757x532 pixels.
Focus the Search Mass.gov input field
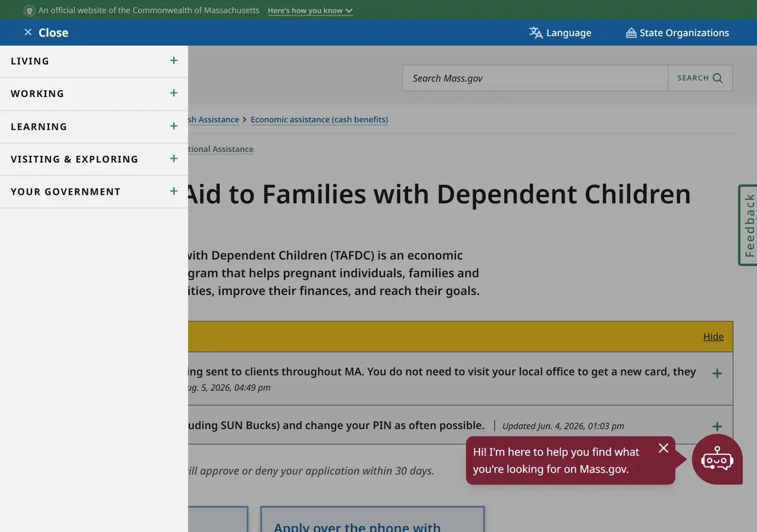[535, 78]
